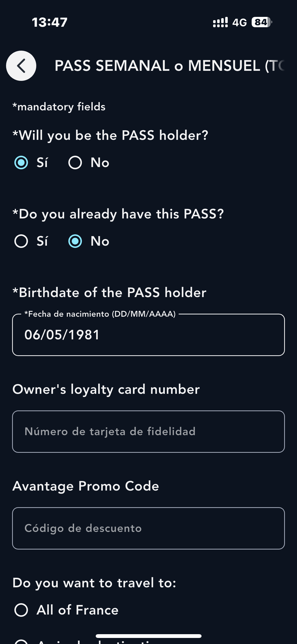The height and width of the screenshot is (644, 297).
Task: Tap the Birthdate of the PASS holder heading
Action: pos(109,293)
